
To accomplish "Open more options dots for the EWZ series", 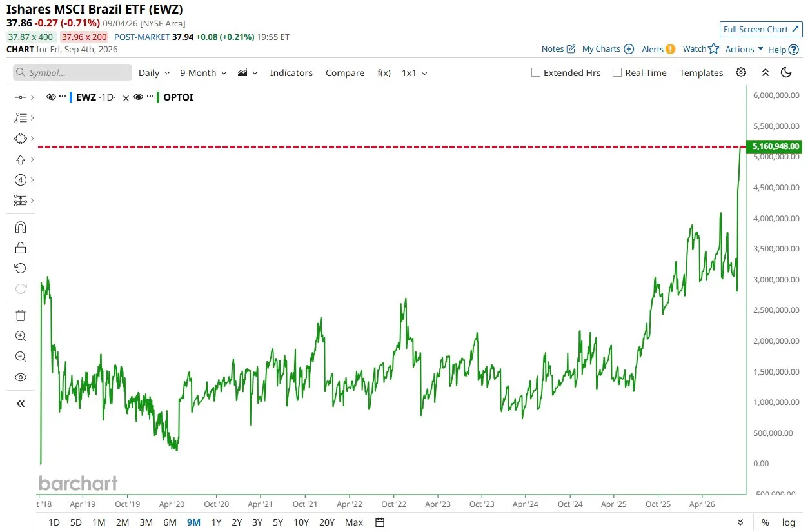I will click(x=63, y=97).
